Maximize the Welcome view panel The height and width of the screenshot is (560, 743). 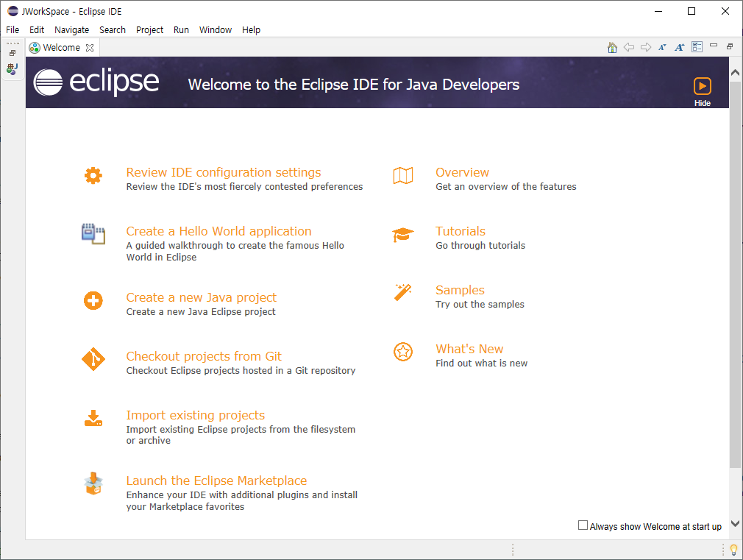(x=730, y=46)
